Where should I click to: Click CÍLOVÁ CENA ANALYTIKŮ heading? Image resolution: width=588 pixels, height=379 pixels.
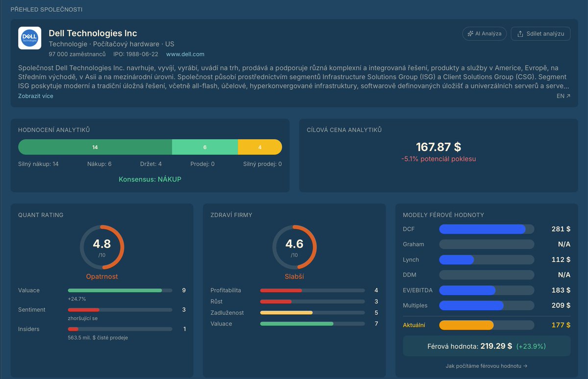(344, 130)
